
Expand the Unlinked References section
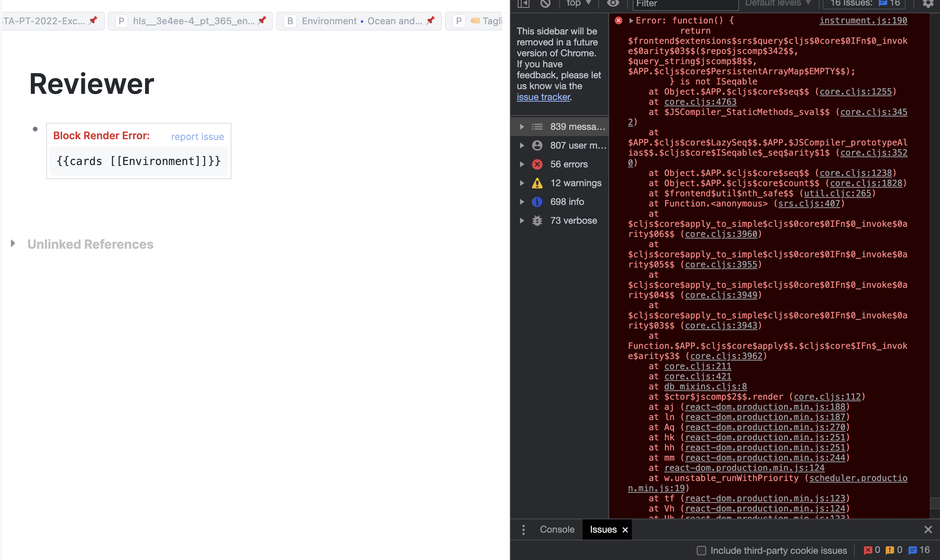[x=13, y=244]
